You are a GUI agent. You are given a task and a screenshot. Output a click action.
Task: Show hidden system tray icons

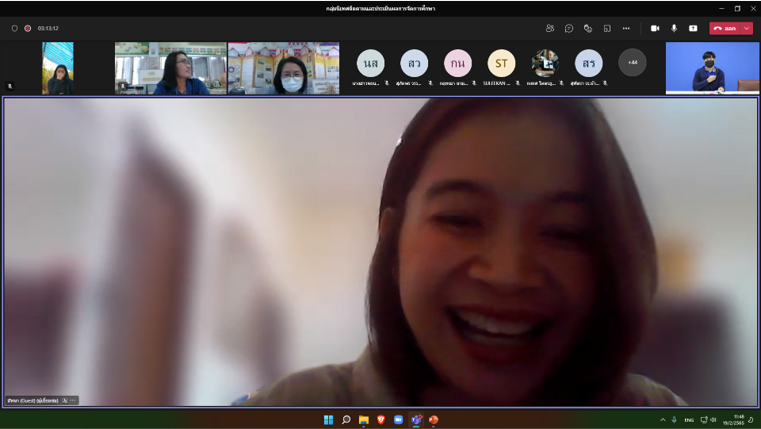coord(662,420)
